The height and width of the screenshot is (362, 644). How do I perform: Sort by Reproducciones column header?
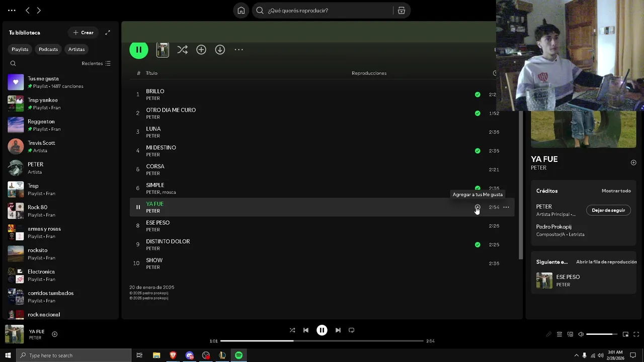pyautogui.click(x=369, y=73)
